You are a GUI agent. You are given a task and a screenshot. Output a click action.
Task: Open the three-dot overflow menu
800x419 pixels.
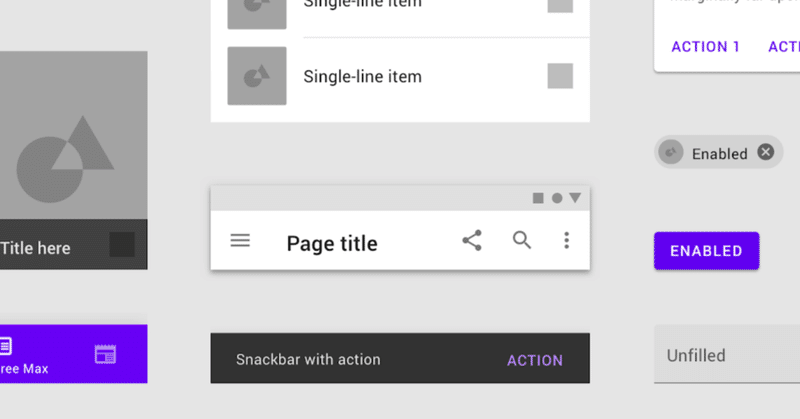(x=566, y=240)
